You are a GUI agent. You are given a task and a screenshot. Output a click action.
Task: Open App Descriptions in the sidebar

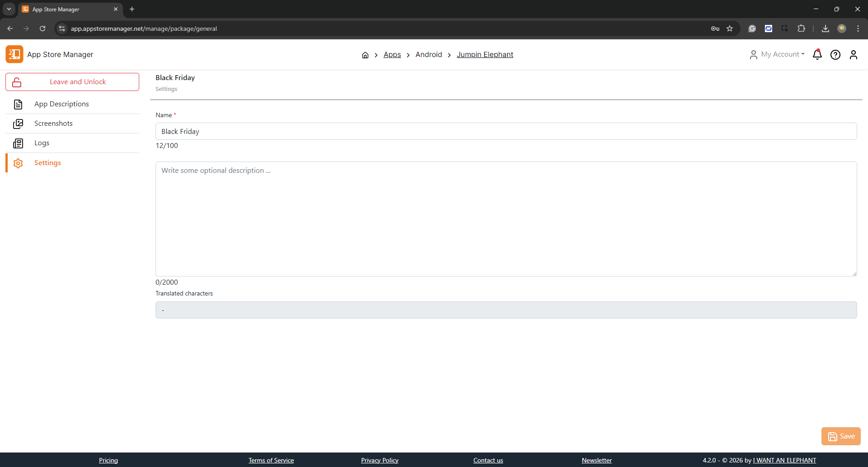coord(61,104)
